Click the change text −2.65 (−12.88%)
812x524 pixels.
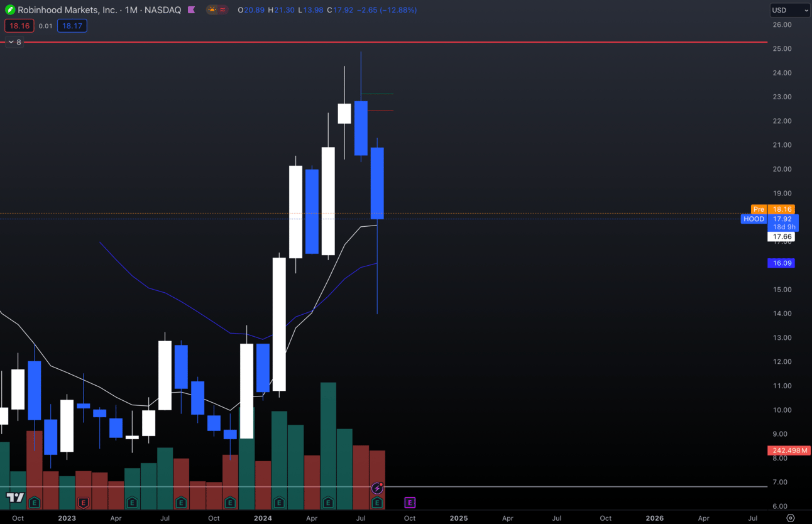(x=387, y=10)
